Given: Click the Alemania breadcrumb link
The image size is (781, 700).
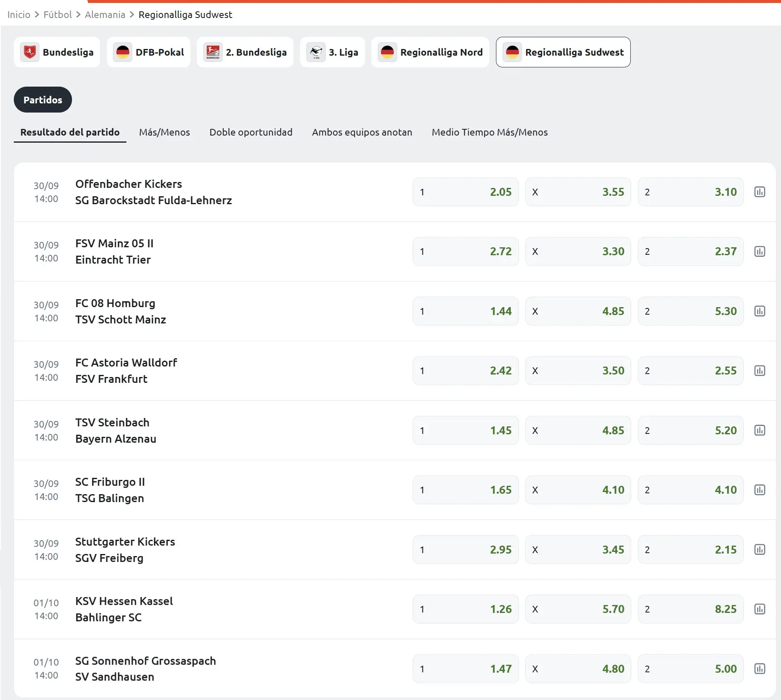Looking at the screenshot, I should click(105, 15).
